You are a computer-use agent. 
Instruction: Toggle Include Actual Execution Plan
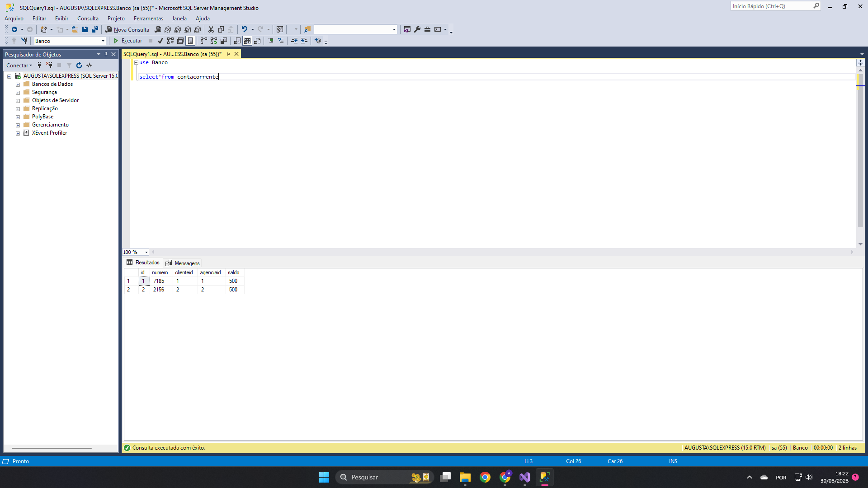pos(204,41)
